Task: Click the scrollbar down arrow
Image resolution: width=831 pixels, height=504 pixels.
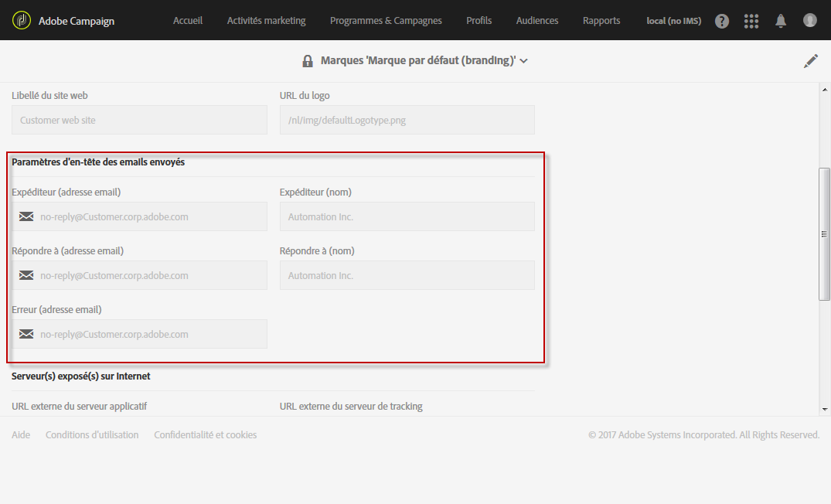Action: (825, 409)
